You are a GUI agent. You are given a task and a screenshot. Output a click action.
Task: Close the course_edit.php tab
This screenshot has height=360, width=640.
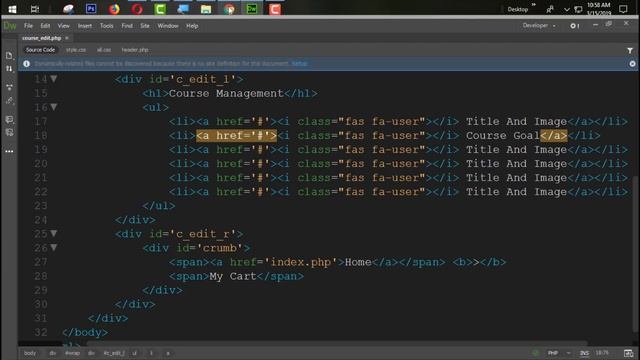pyautogui.click(x=67, y=38)
